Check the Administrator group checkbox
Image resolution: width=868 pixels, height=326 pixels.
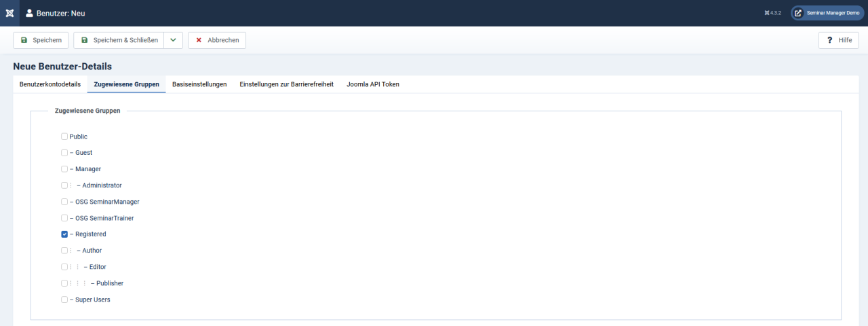[x=64, y=185]
